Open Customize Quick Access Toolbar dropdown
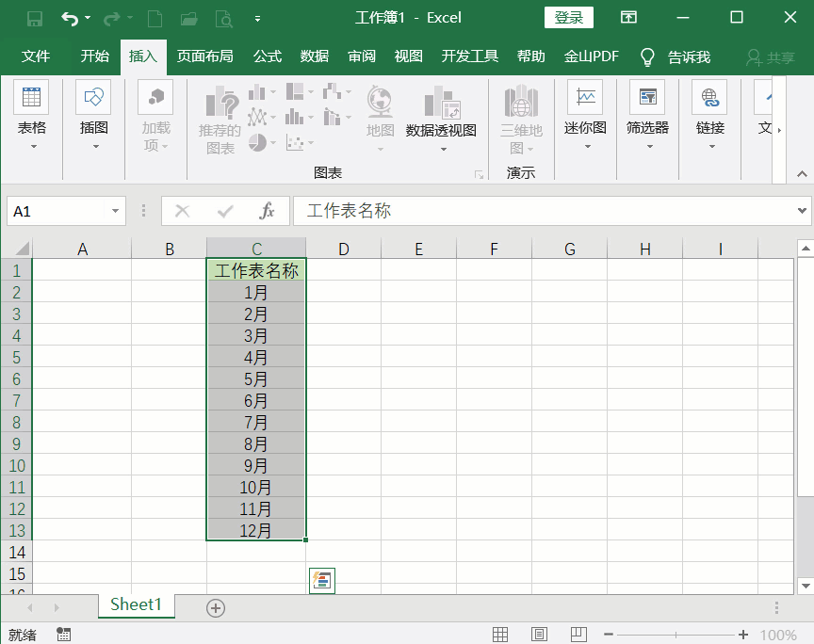This screenshot has height=644, width=814. point(257,19)
